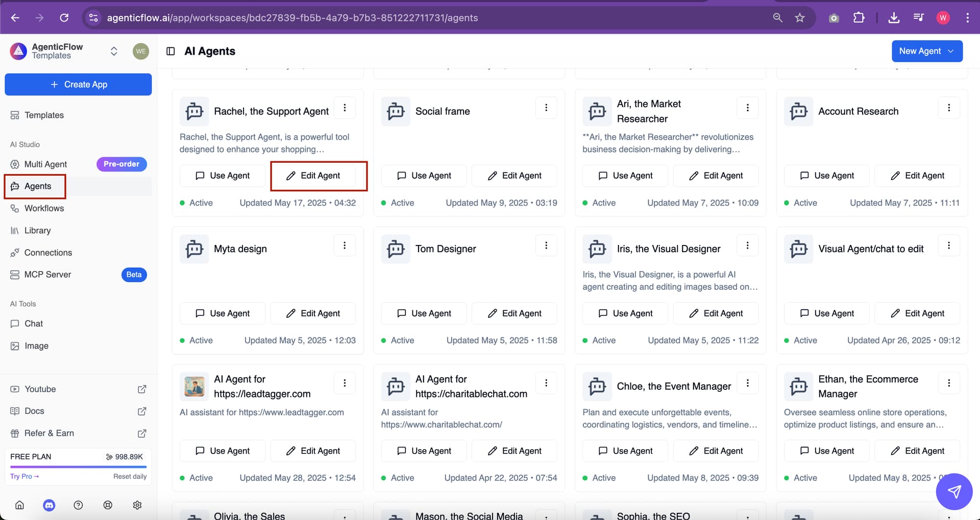Edit the Iris, the Visual Designer agent
This screenshot has height=520, width=980.
(716, 313)
